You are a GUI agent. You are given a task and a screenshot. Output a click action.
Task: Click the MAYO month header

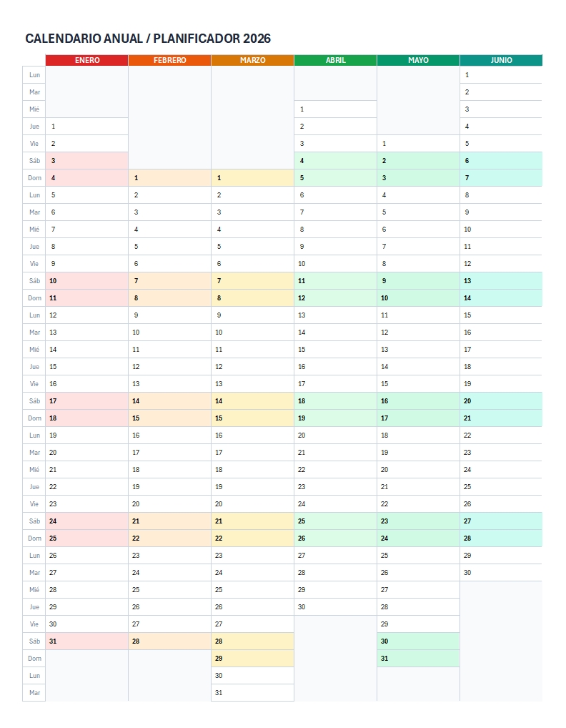point(418,60)
